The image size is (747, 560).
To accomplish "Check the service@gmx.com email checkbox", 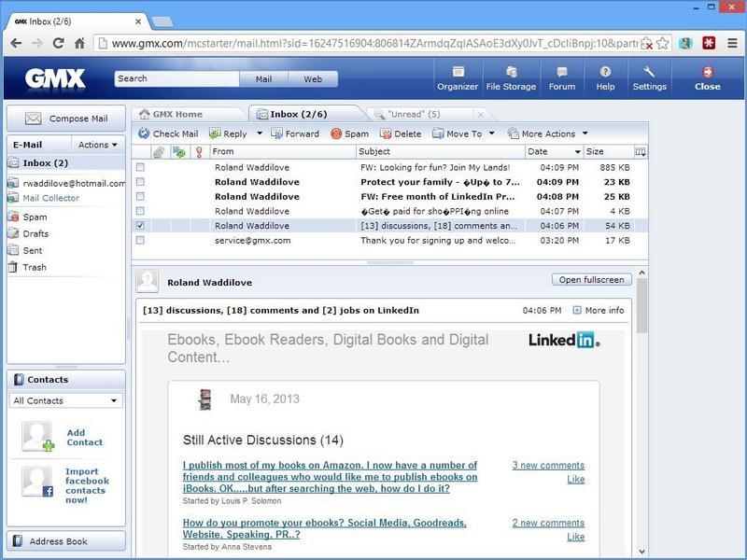I will (x=140, y=240).
